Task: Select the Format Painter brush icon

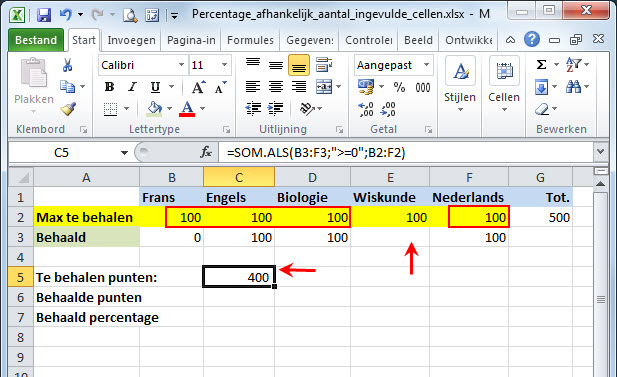Action: click(68, 109)
